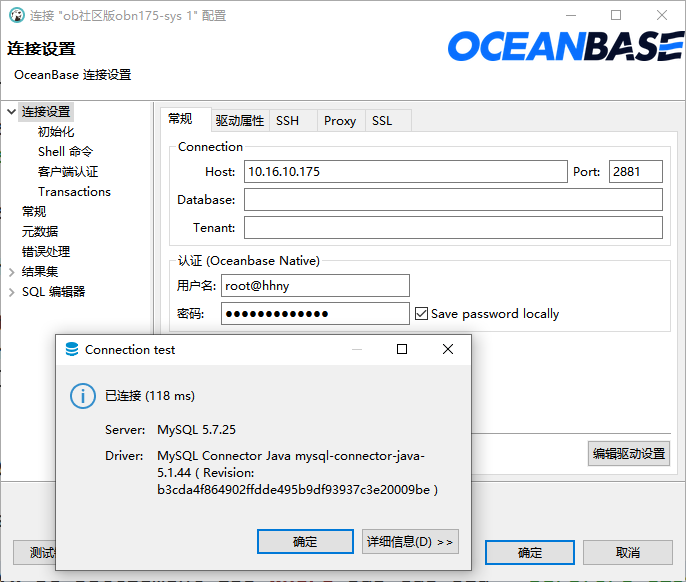Expand the SQL 编辑器 tree node
Screen dimensions: 686x582
(11, 292)
